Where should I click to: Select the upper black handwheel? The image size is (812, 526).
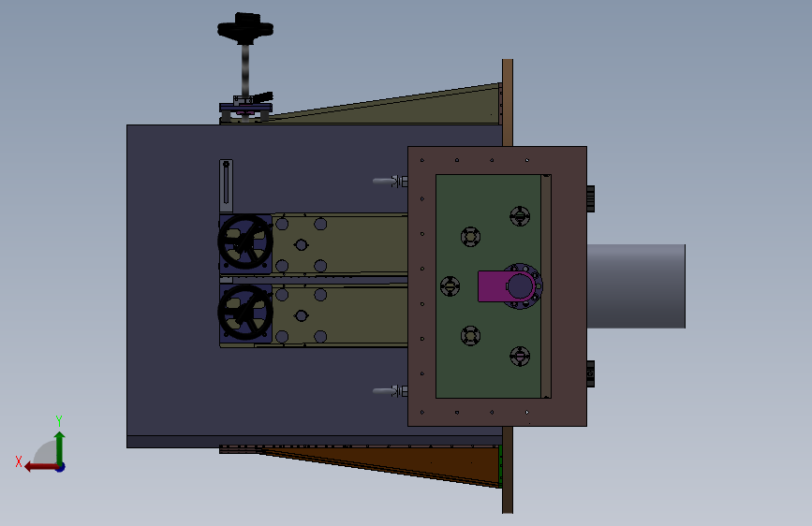click(x=245, y=241)
